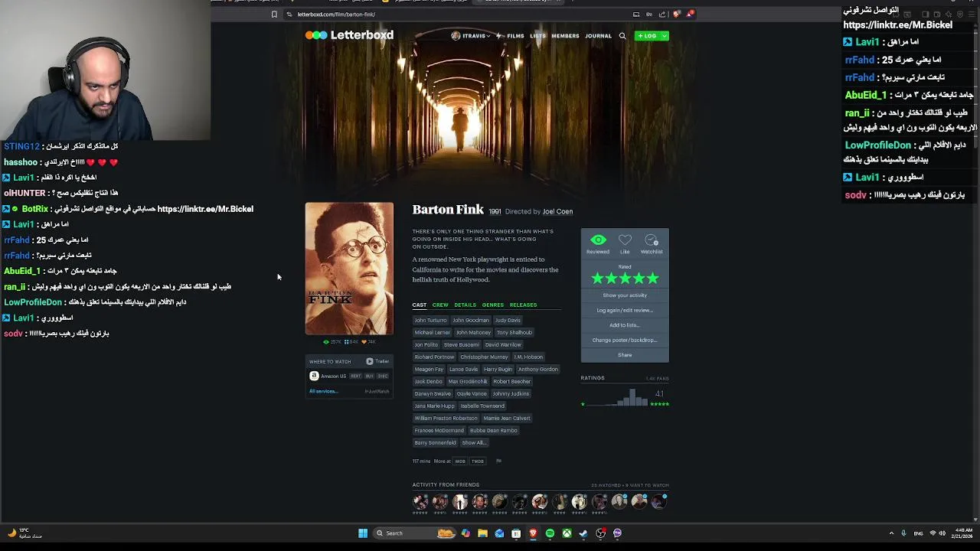Click the TMDB link button
The height and width of the screenshot is (551, 980).
pyautogui.click(x=477, y=461)
